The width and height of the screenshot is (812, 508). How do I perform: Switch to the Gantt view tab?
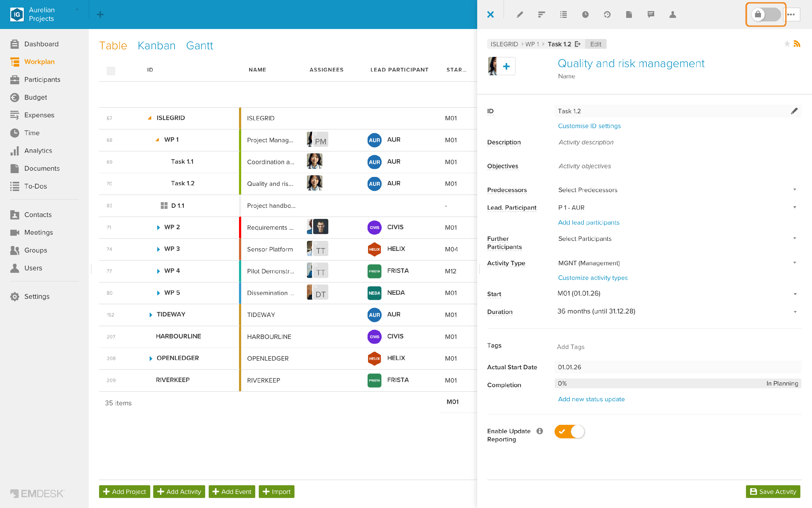coord(199,45)
